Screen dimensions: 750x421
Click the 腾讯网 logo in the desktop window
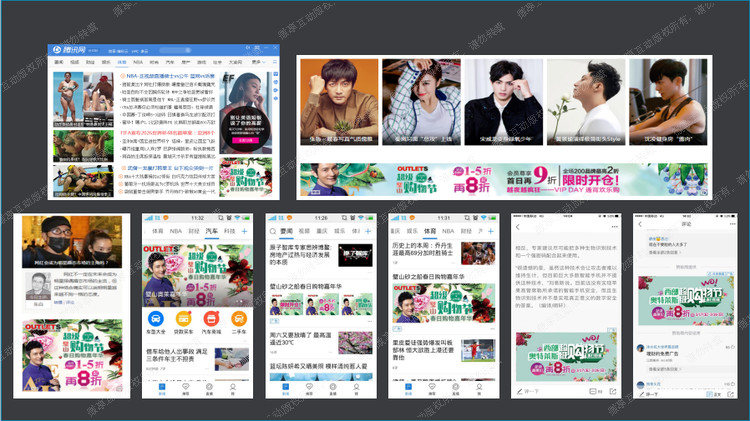[x=69, y=50]
